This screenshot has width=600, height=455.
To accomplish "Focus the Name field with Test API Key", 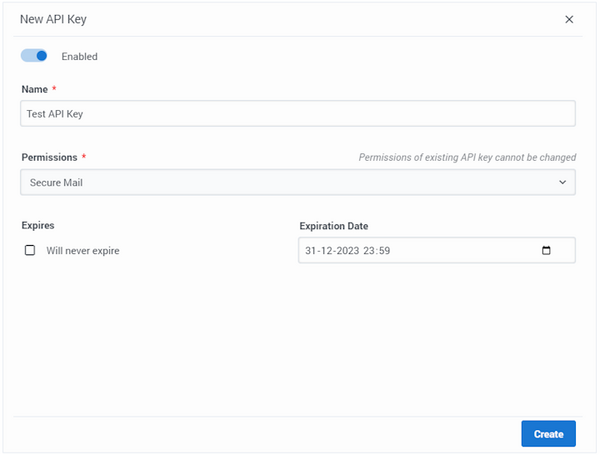I will [x=298, y=114].
